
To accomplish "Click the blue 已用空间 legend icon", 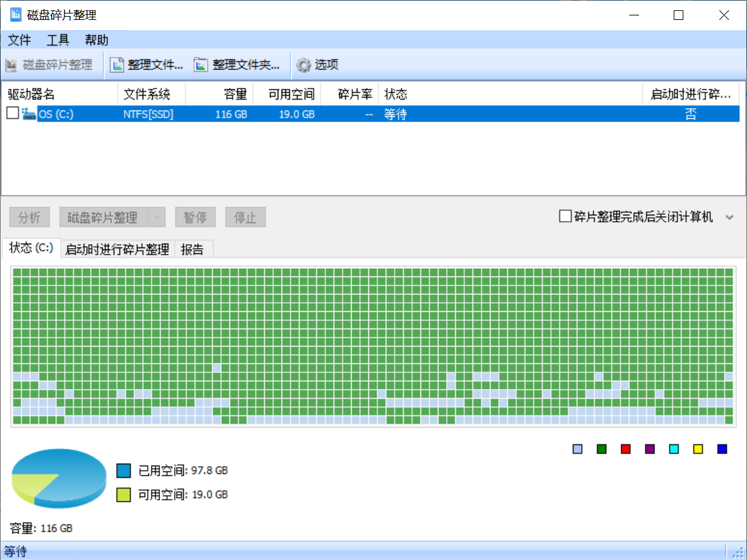I will tap(123, 471).
